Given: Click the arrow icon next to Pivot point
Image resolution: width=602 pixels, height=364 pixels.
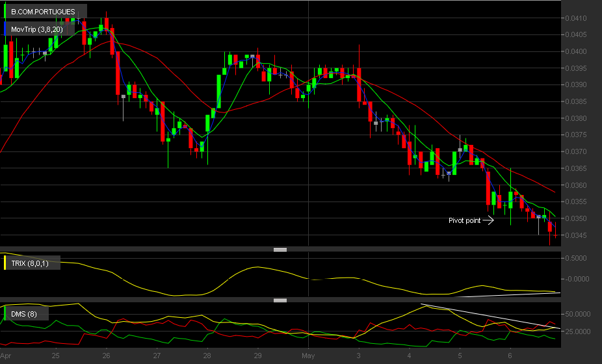Looking at the screenshot, I should [x=488, y=220].
